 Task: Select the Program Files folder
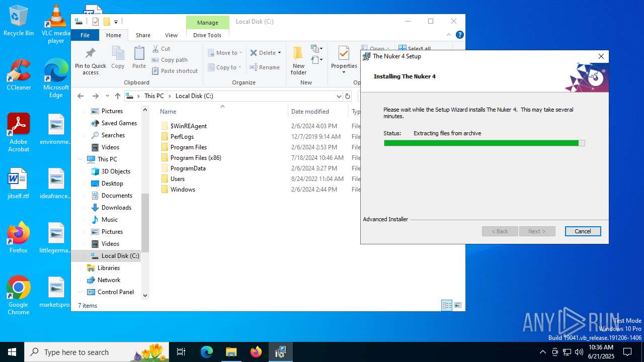[189, 147]
